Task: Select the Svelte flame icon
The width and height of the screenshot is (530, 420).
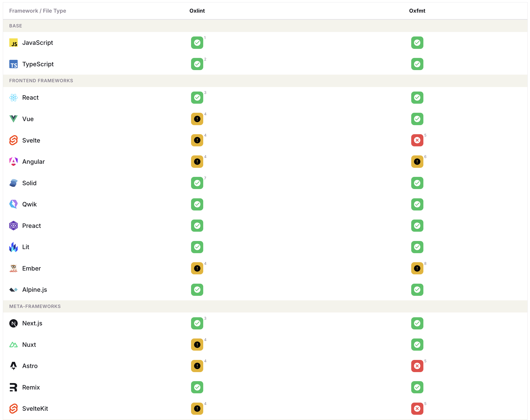Action: [14, 140]
